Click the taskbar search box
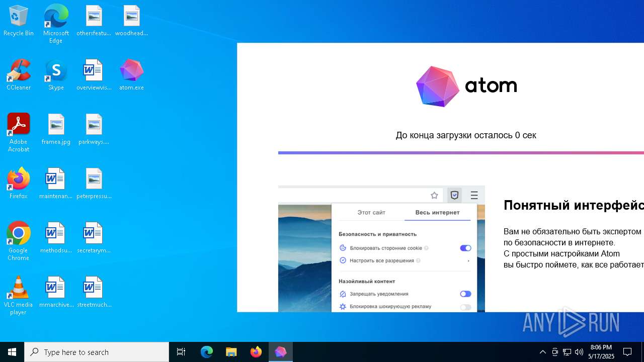 (x=97, y=352)
